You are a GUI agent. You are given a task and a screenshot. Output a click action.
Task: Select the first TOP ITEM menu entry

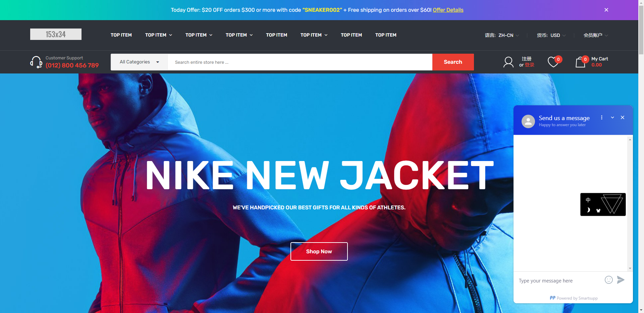coord(121,35)
